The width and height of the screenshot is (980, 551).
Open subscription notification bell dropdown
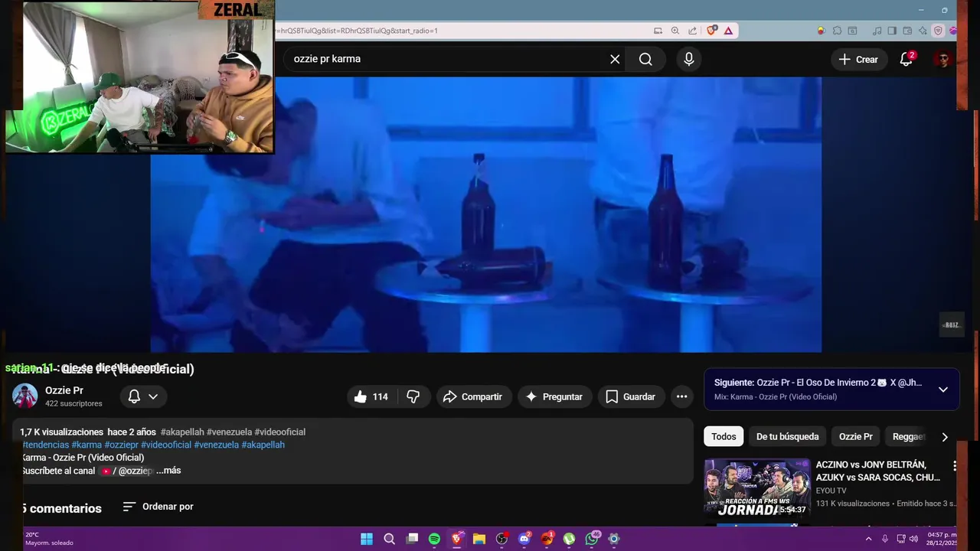pos(143,396)
